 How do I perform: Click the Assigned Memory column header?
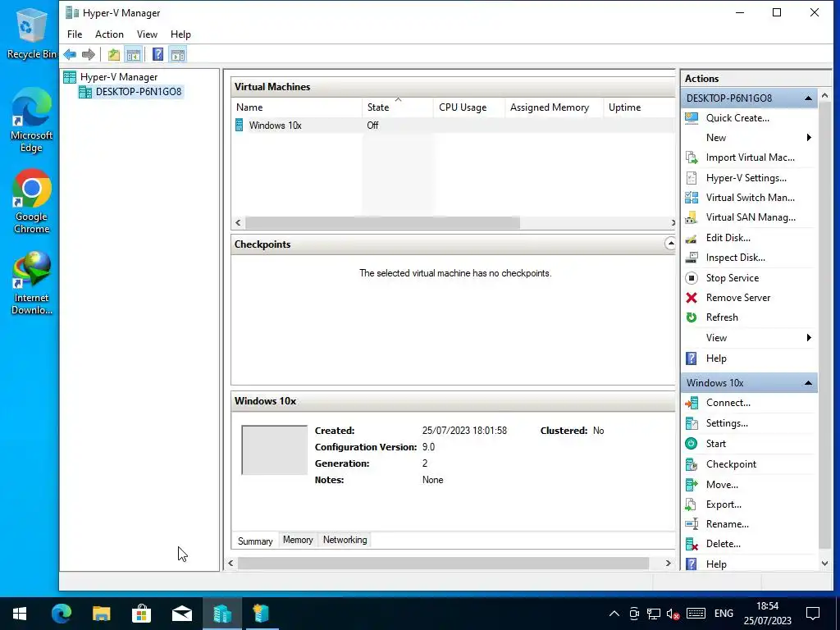(554, 107)
